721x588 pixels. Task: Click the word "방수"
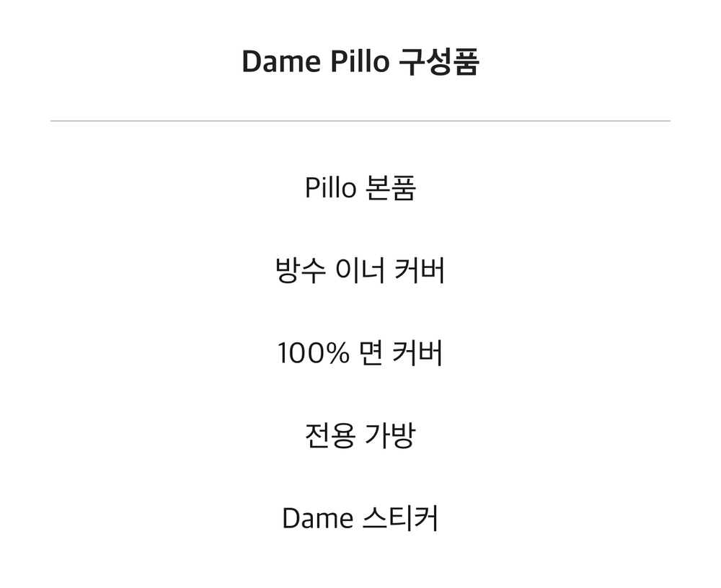pos(300,270)
